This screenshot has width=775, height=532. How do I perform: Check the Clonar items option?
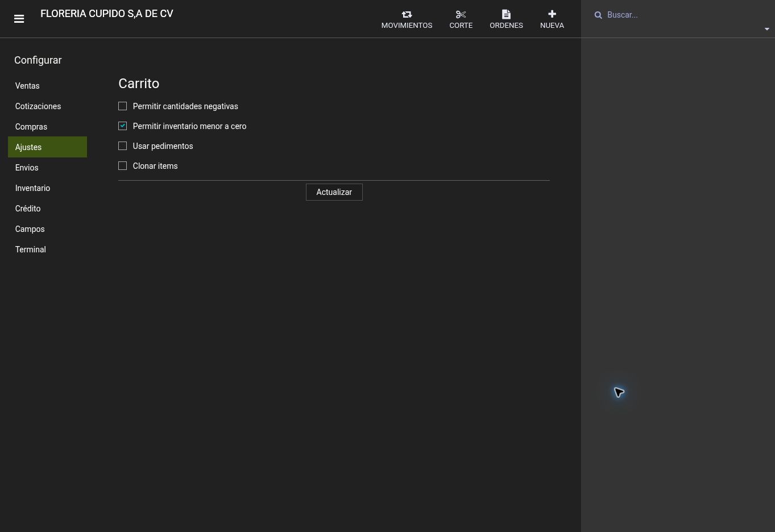(x=122, y=166)
